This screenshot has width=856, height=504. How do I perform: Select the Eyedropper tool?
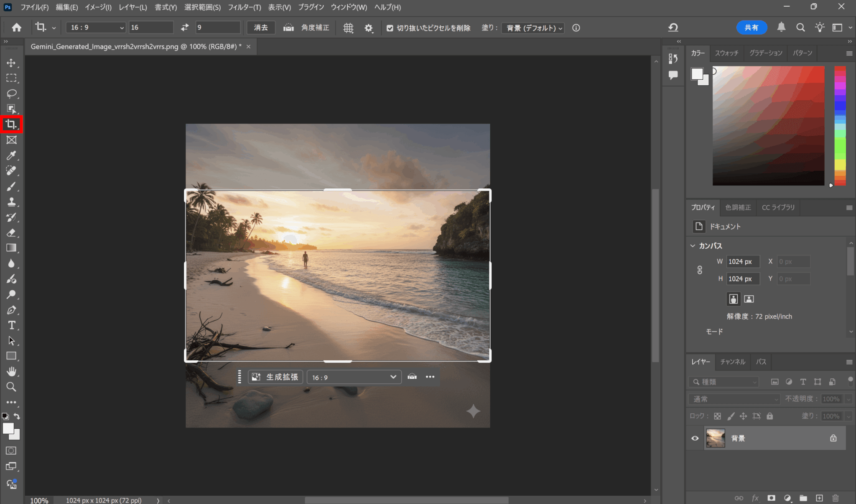click(x=11, y=155)
